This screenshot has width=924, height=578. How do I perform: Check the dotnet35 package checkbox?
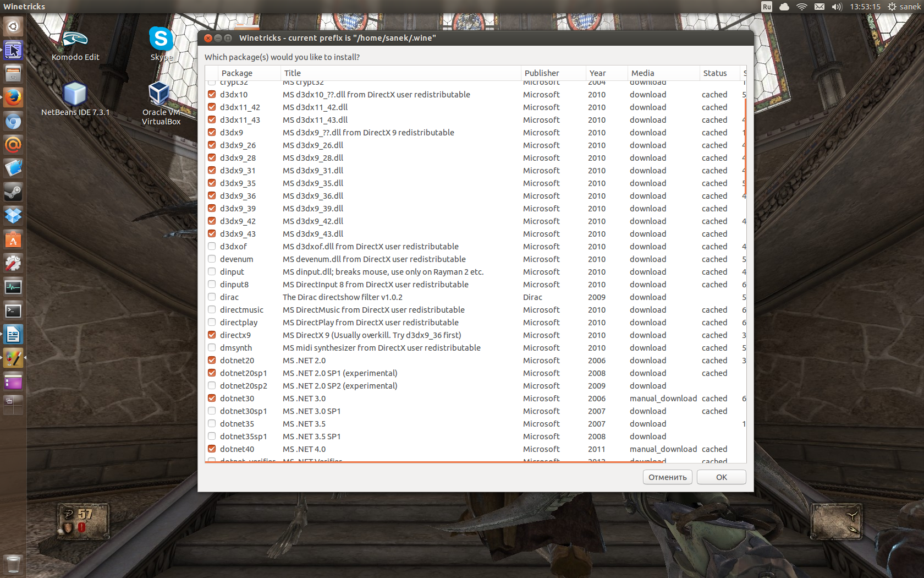[x=212, y=423]
